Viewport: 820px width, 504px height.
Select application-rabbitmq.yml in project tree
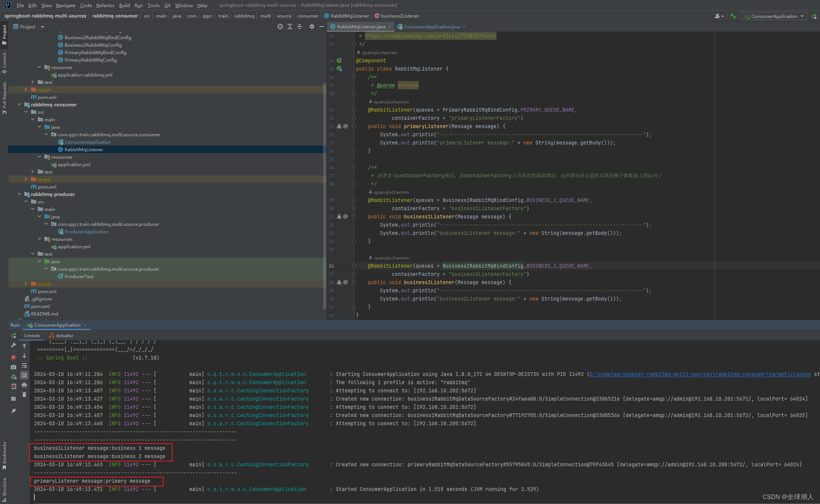[x=85, y=75]
